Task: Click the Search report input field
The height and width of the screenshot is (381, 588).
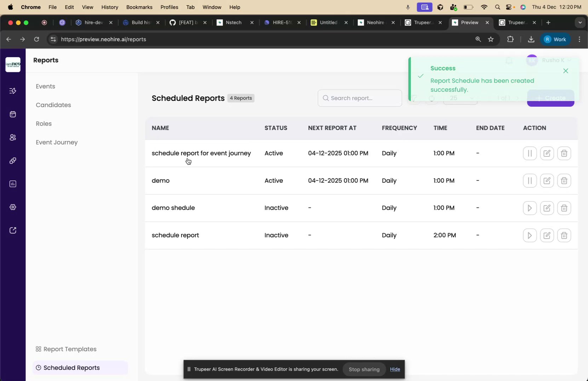Action: point(359,98)
